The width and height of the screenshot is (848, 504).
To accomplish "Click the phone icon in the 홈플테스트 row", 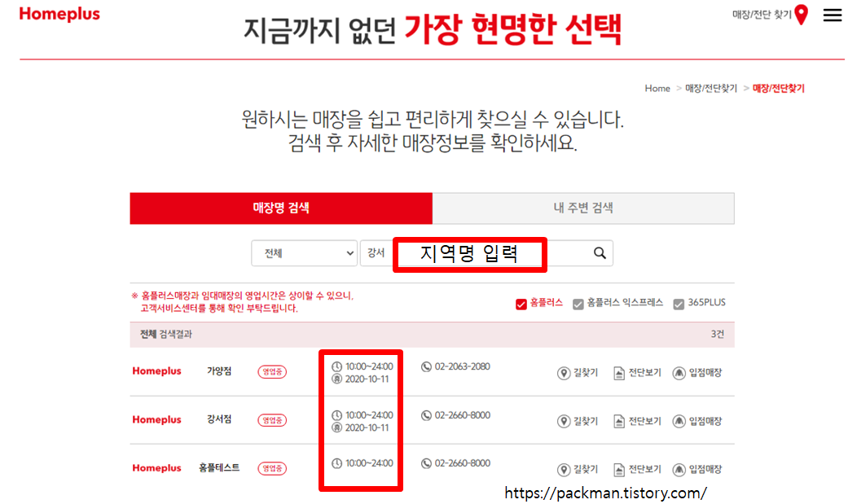I will click(x=426, y=463).
